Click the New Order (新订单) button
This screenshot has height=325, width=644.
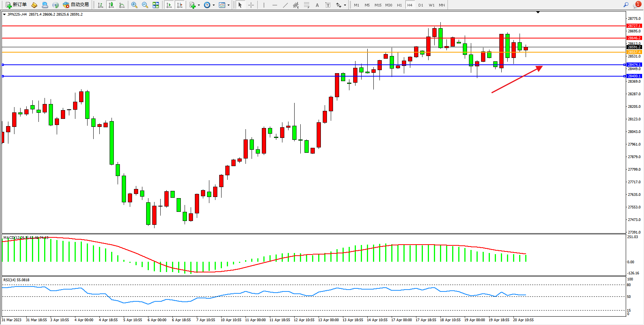[x=16, y=5]
